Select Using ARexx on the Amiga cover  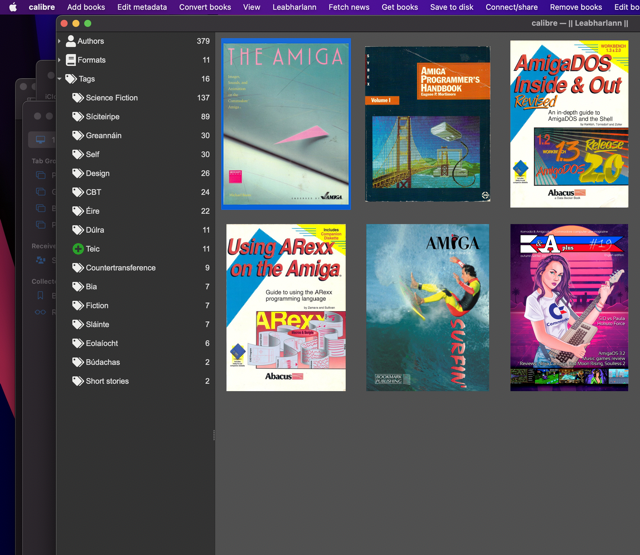coord(286,307)
